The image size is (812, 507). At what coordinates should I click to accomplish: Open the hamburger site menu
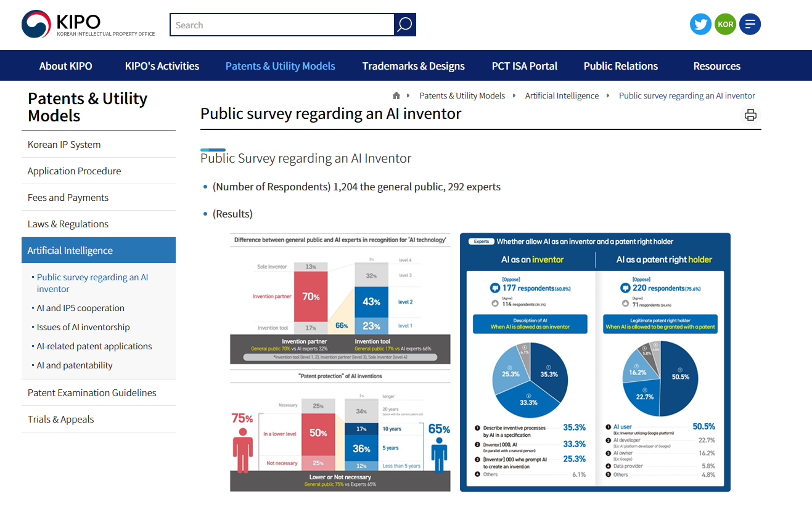click(x=750, y=25)
